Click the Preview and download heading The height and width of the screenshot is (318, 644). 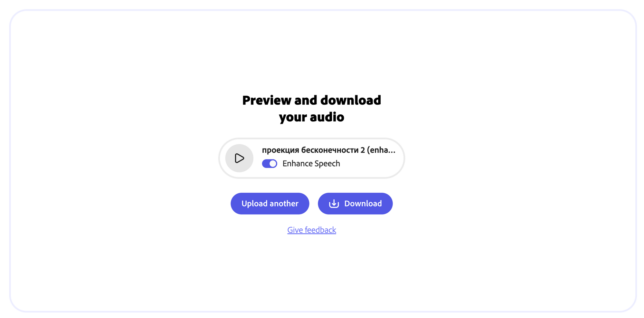[x=312, y=109]
